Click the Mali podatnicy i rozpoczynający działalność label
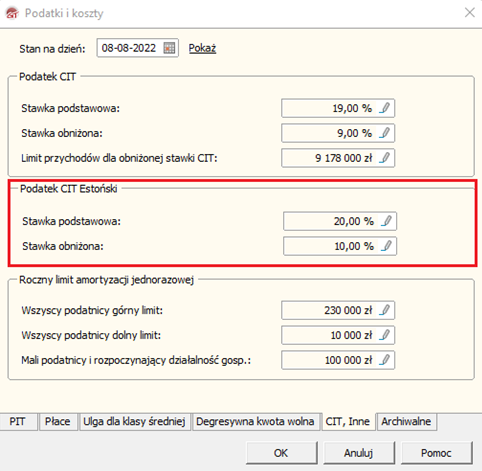The image size is (482, 471). click(x=136, y=360)
